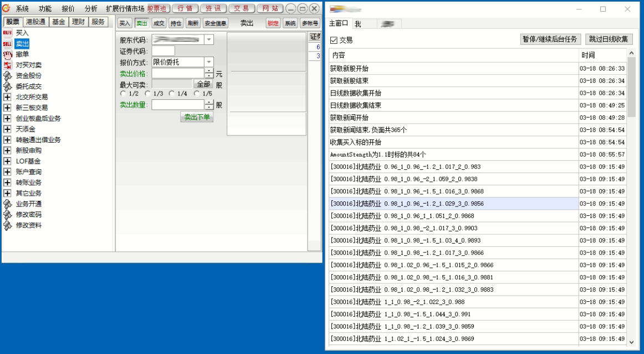Click the 委托成交 gavel icon
The image size is (644, 354).
pos(7,87)
